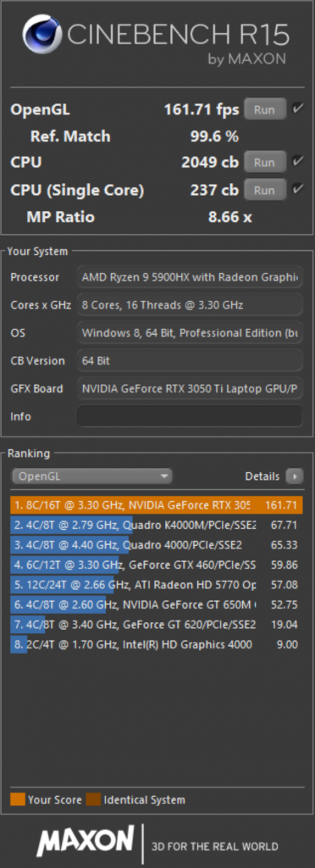This screenshot has width=315, height=868.
Task: Click the empty Info input field
Action: tap(190, 416)
